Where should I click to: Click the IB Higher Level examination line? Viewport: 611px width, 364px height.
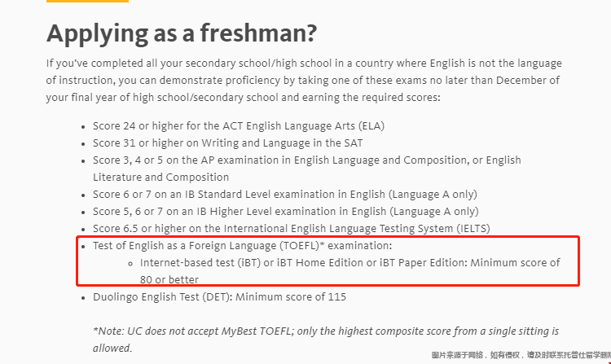coord(286,212)
